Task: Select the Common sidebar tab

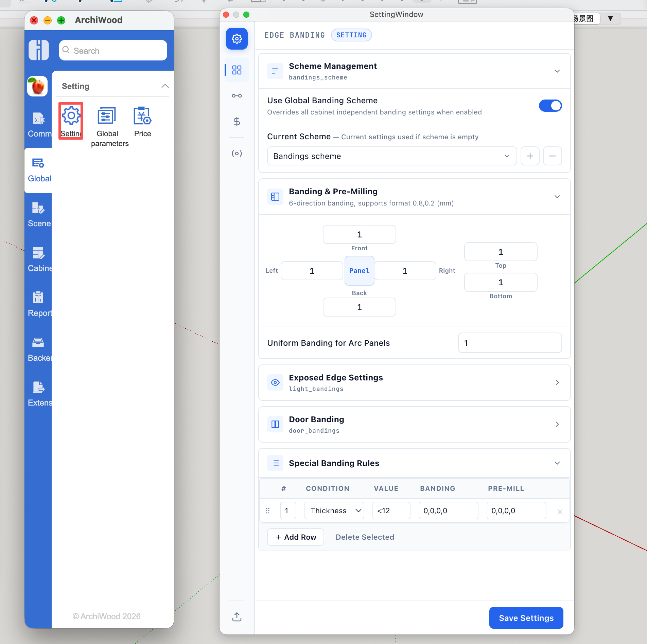Action: (39, 125)
